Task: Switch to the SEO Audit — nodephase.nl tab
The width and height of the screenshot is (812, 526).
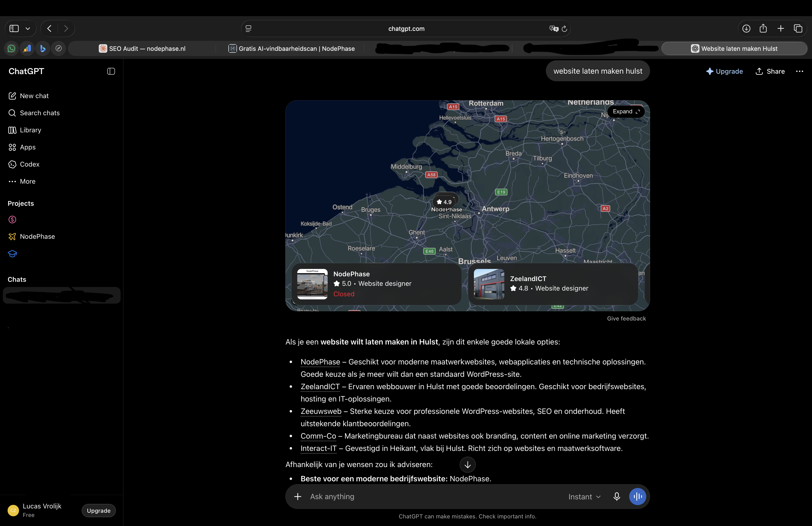Action: [x=142, y=48]
